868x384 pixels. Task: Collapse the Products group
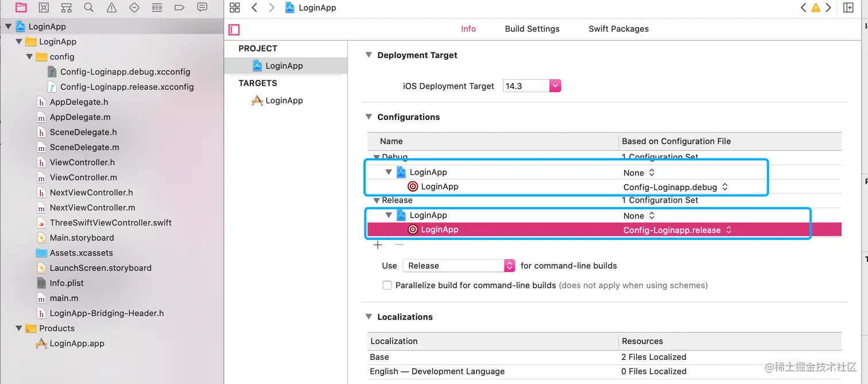coord(19,328)
